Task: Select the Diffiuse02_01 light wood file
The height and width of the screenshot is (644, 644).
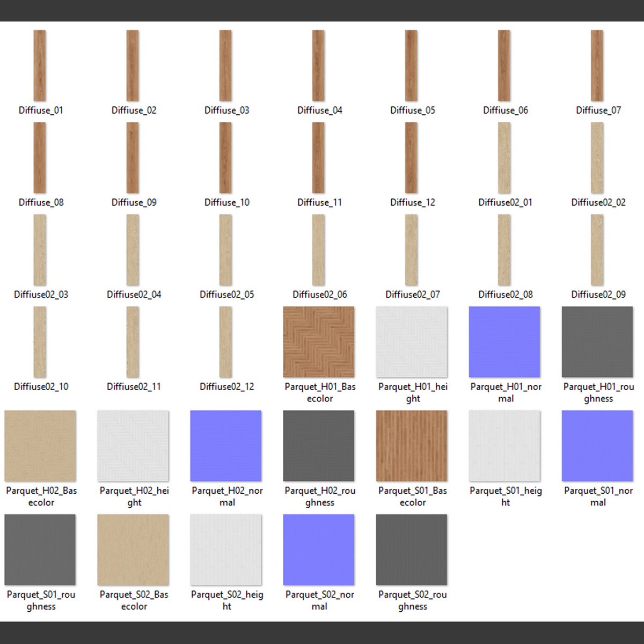Action: click(504, 158)
